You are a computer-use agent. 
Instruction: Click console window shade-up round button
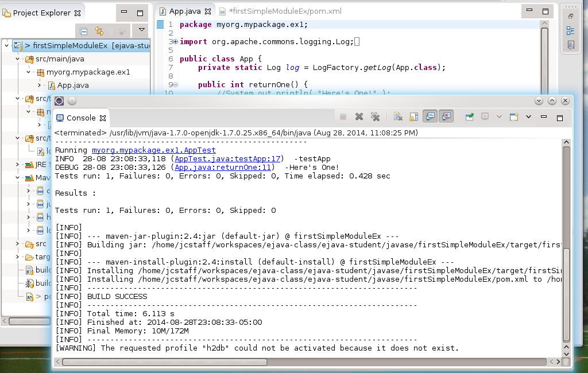pyautogui.click(x=552, y=100)
